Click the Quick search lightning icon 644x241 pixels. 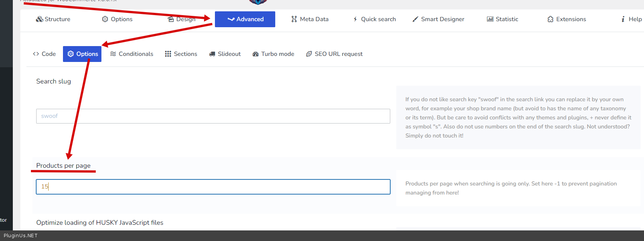coord(355,19)
